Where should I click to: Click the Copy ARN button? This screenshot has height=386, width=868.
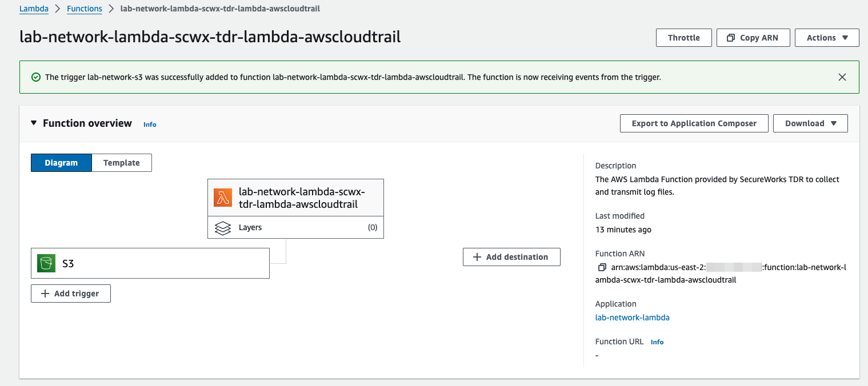[753, 38]
